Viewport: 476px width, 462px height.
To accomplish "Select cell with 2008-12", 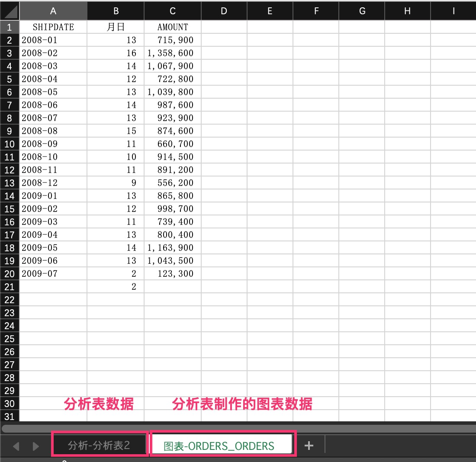I will click(x=53, y=183).
